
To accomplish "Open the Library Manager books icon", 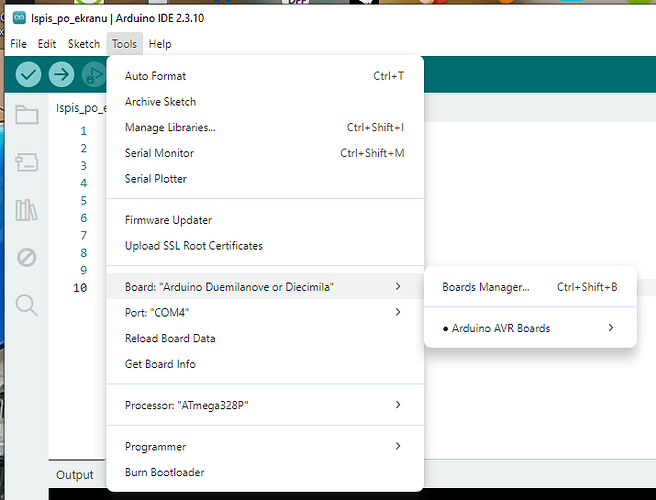I will tap(26, 210).
